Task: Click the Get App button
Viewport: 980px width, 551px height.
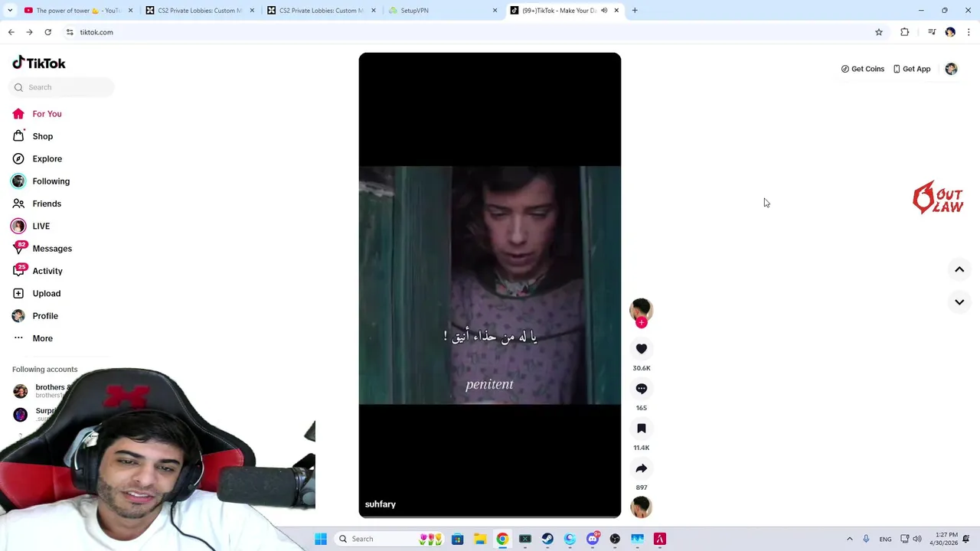Action: pyautogui.click(x=912, y=69)
